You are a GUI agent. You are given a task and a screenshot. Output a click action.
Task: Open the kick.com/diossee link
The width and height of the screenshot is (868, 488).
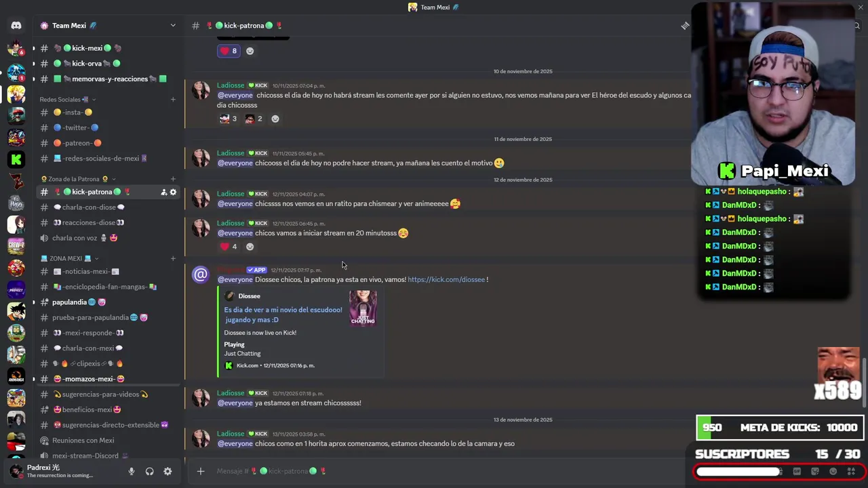(446, 279)
